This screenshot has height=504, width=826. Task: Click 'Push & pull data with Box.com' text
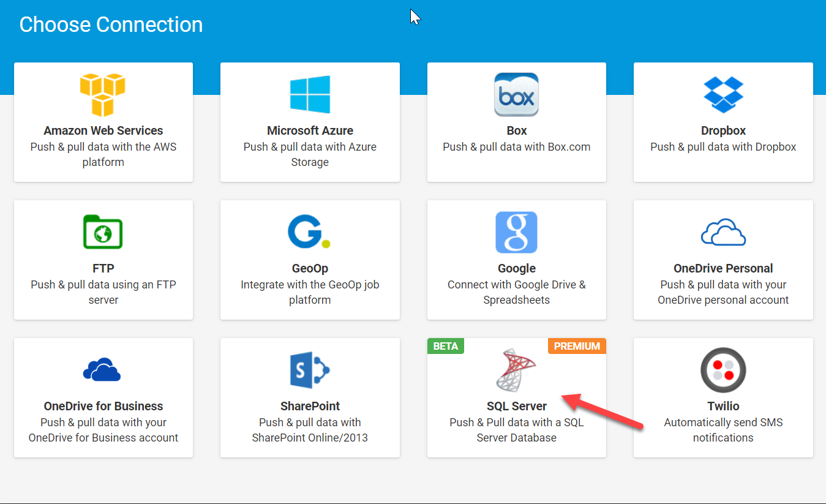517,147
